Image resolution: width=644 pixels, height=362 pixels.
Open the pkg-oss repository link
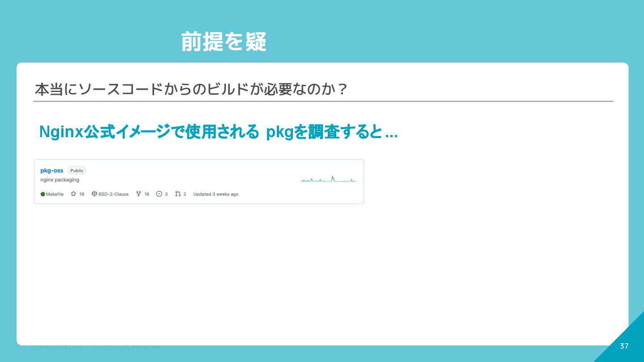tap(52, 170)
